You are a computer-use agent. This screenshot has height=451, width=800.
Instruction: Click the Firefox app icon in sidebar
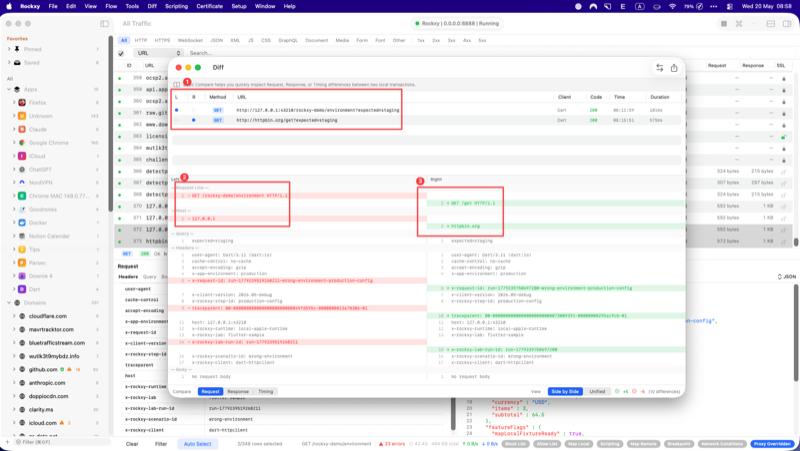(x=22, y=103)
